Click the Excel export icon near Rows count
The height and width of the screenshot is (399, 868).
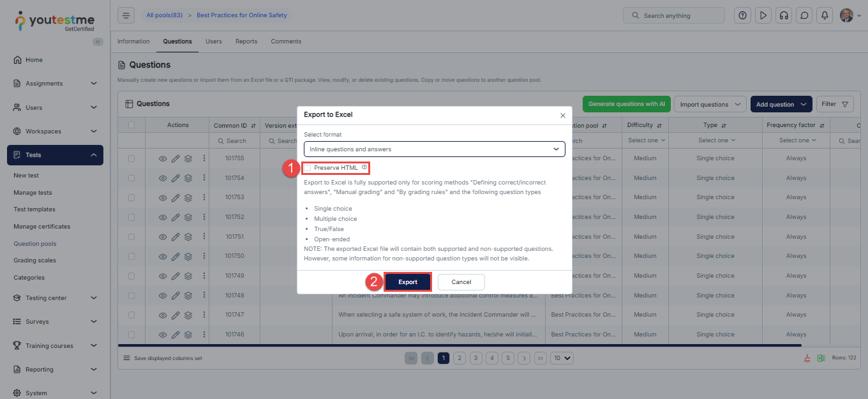pyautogui.click(x=821, y=358)
